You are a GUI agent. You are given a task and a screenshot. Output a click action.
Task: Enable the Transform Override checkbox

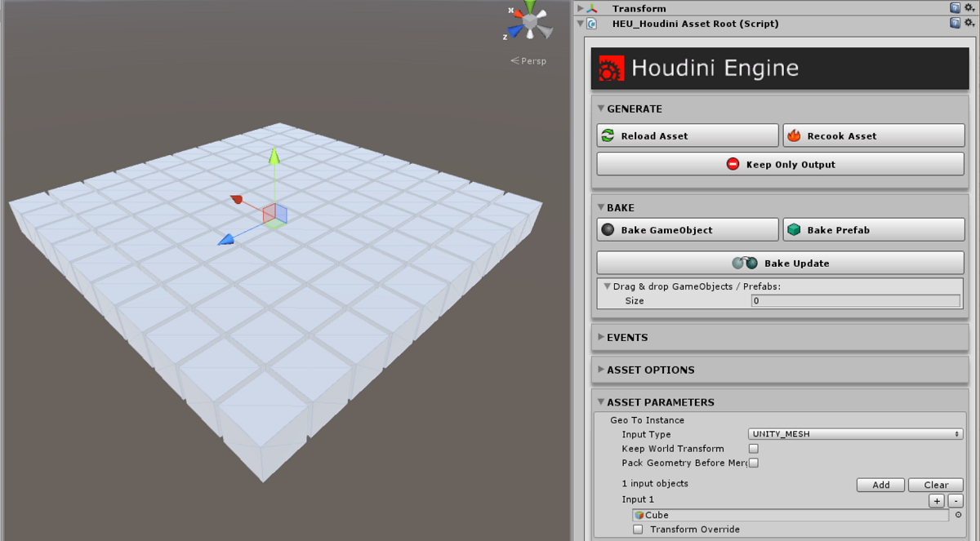[639, 530]
